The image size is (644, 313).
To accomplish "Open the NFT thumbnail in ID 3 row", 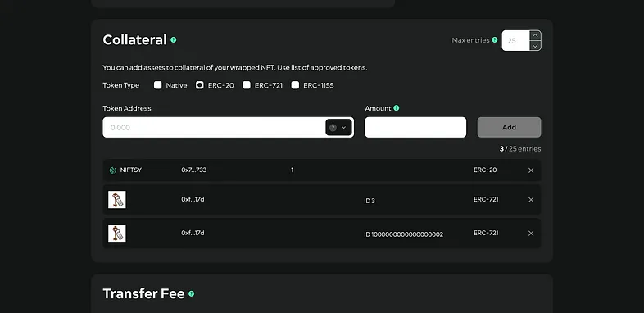I will 117,200.
